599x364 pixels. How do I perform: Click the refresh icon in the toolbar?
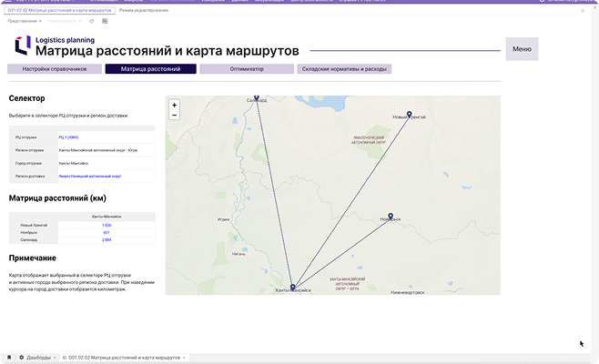[x=92, y=20]
